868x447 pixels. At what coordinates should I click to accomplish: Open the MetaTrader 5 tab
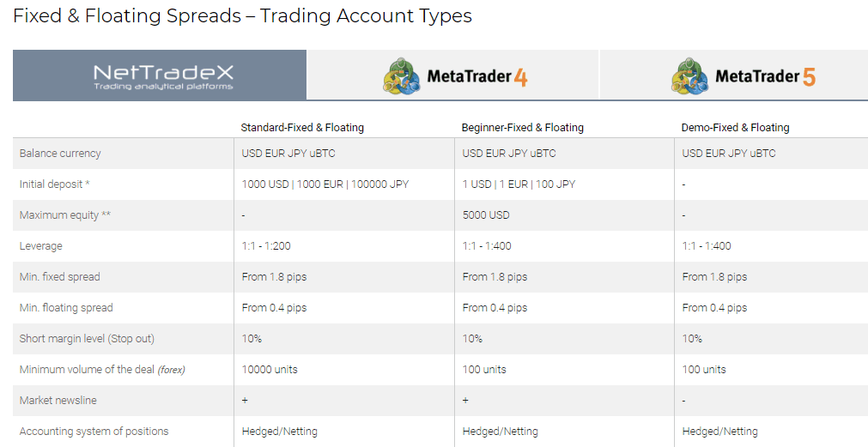tap(734, 76)
